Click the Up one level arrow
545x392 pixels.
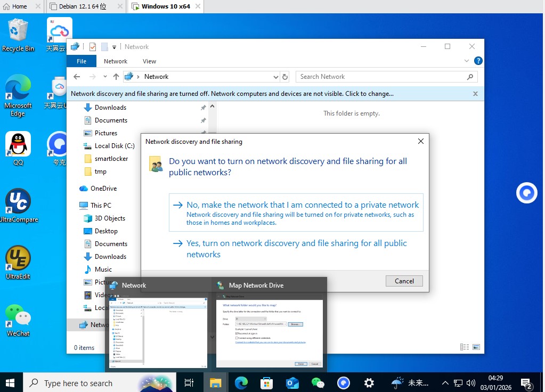pos(116,77)
